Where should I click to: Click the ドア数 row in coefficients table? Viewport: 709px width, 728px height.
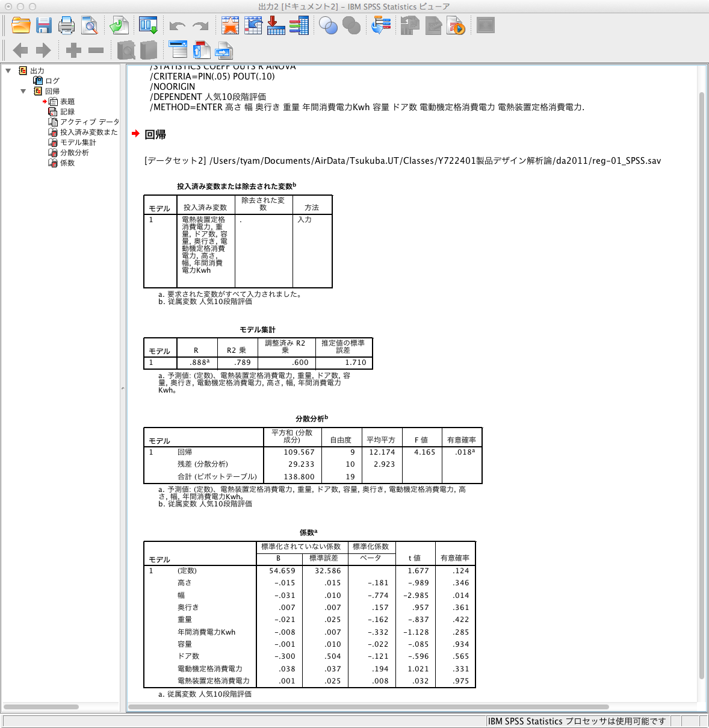click(x=309, y=656)
